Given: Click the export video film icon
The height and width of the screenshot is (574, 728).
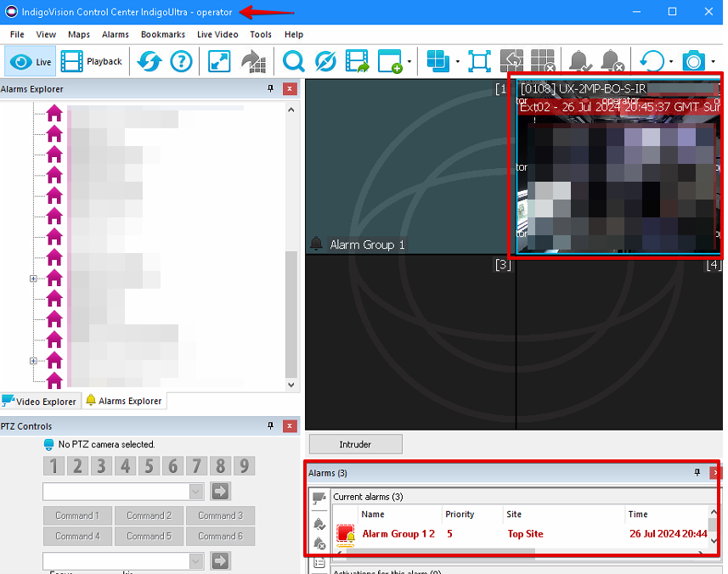Looking at the screenshot, I should (357, 61).
